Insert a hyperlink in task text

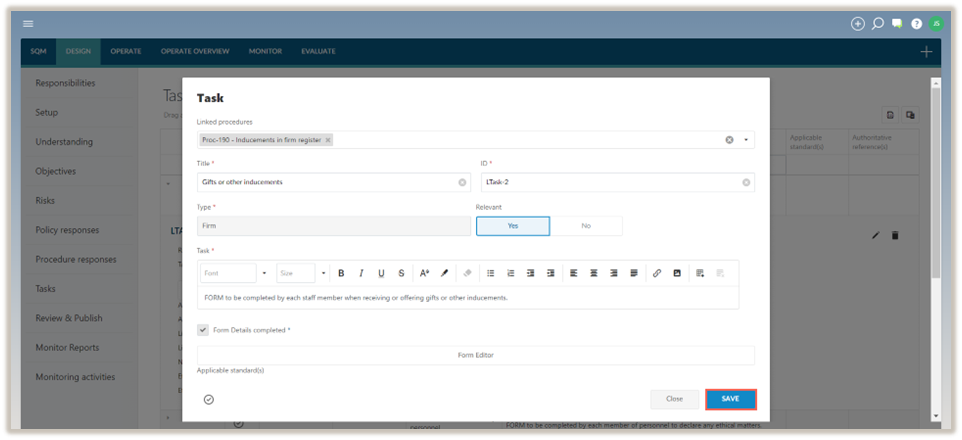pos(657,273)
